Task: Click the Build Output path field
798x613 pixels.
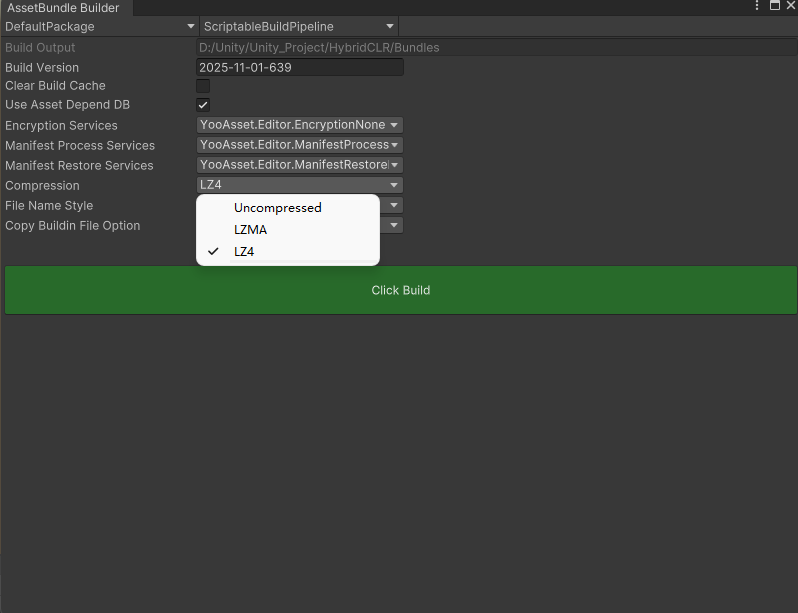Action: point(497,47)
